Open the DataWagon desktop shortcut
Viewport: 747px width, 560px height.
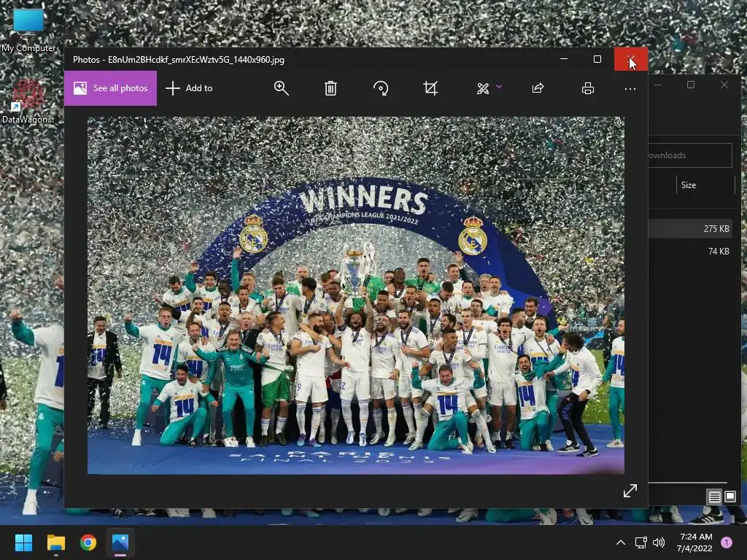[x=28, y=101]
